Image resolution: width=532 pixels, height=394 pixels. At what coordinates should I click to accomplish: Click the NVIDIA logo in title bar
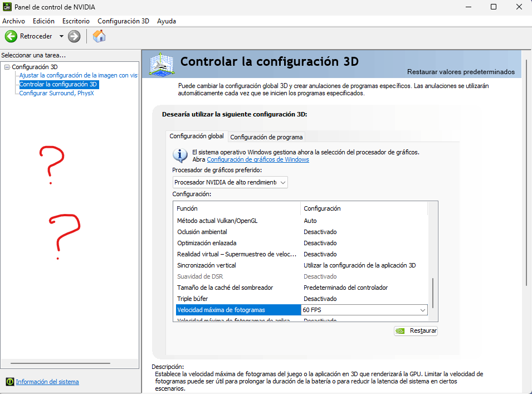7,7
